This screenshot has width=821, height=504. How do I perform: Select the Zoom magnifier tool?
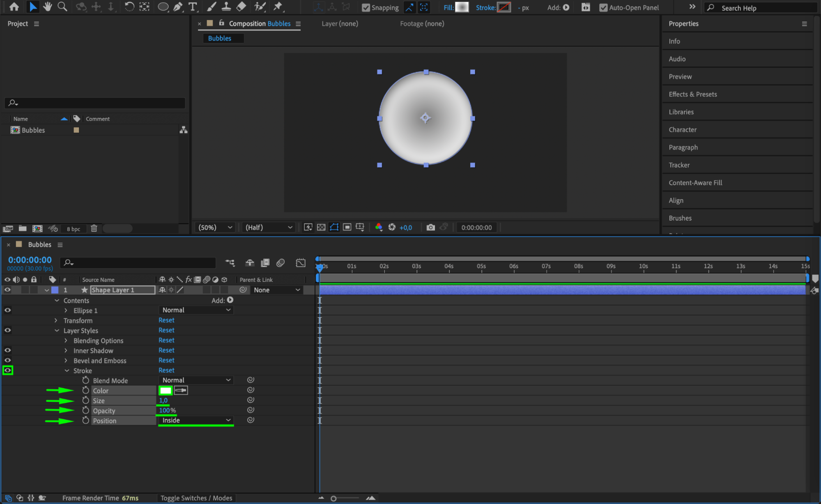[62, 7]
